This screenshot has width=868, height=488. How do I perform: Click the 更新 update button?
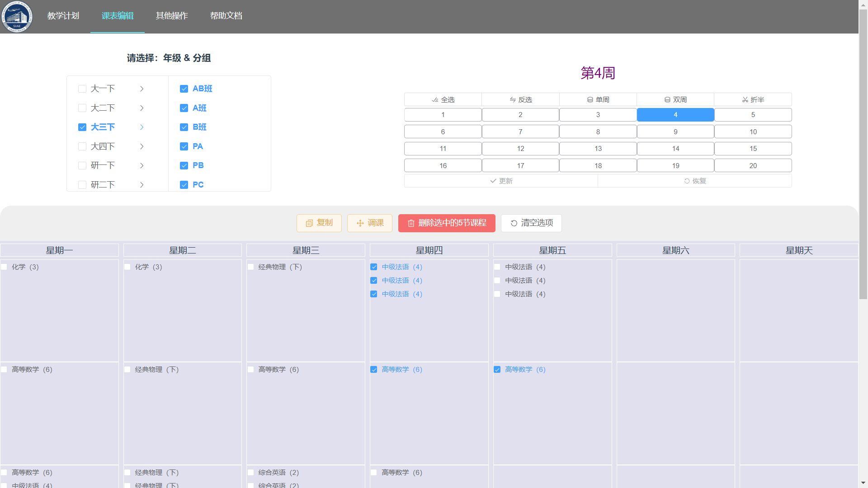coord(501,181)
